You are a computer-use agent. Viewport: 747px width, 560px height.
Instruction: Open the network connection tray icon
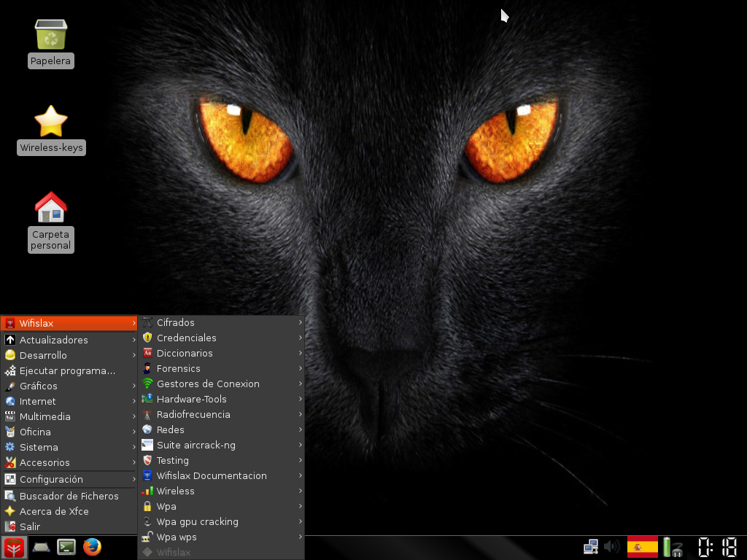[x=591, y=547]
